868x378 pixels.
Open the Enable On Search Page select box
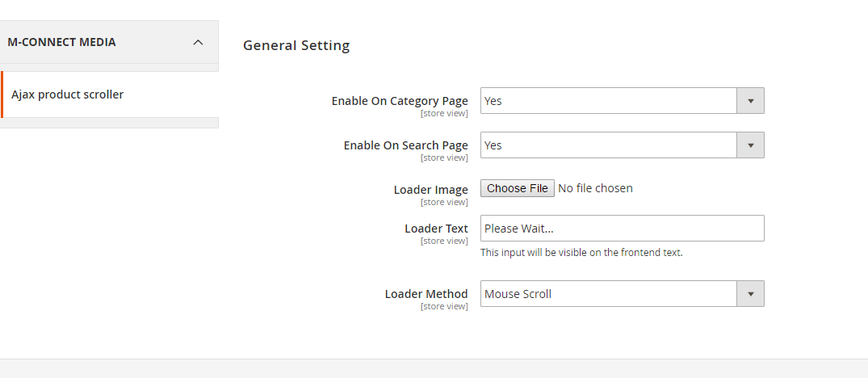pyautogui.click(x=609, y=145)
